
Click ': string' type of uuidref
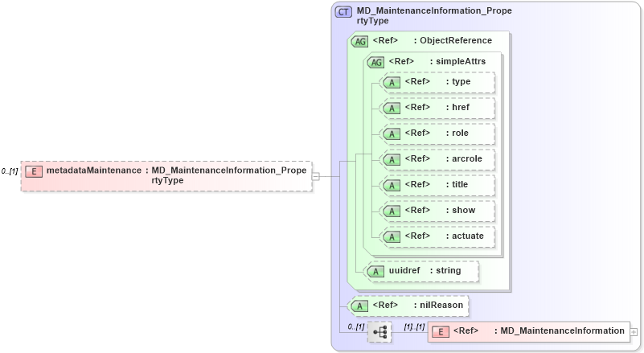point(445,270)
